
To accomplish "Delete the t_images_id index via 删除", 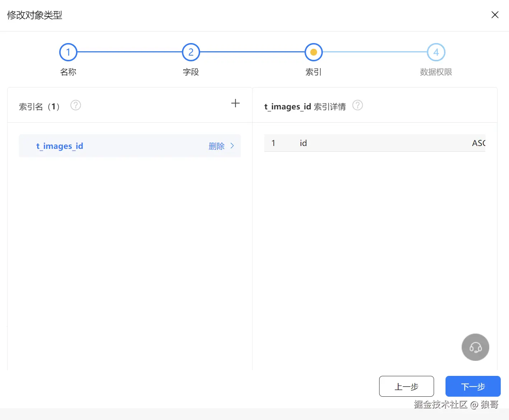I will point(217,146).
